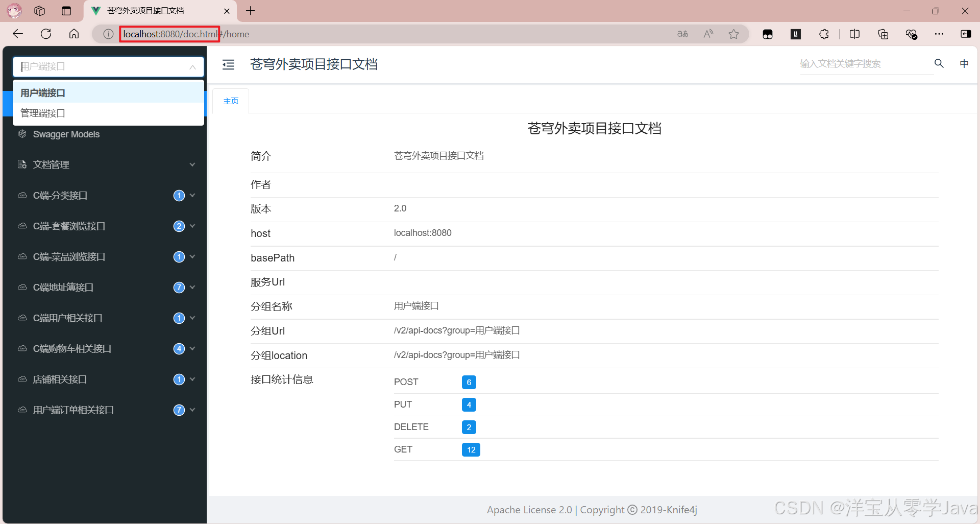Close the 苍穹外卖项目接口文档 browser tab
Screen dimensions: 980x524
pyautogui.click(x=227, y=11)
